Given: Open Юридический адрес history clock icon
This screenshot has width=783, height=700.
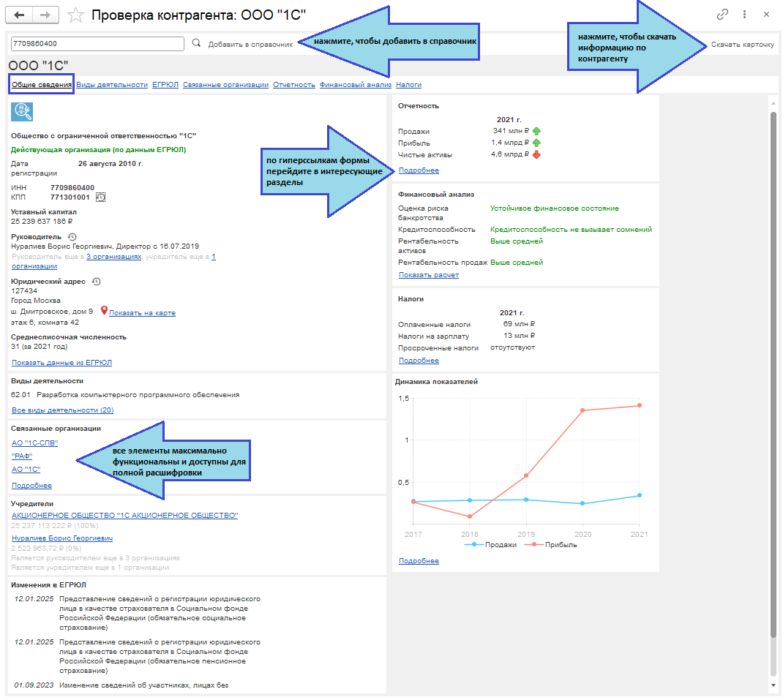Looking at the screenshot, I should coord(97,282).
